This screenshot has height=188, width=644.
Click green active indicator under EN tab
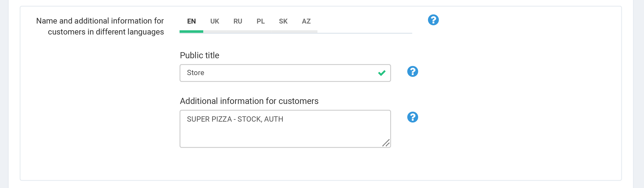[x=191, y=32]
